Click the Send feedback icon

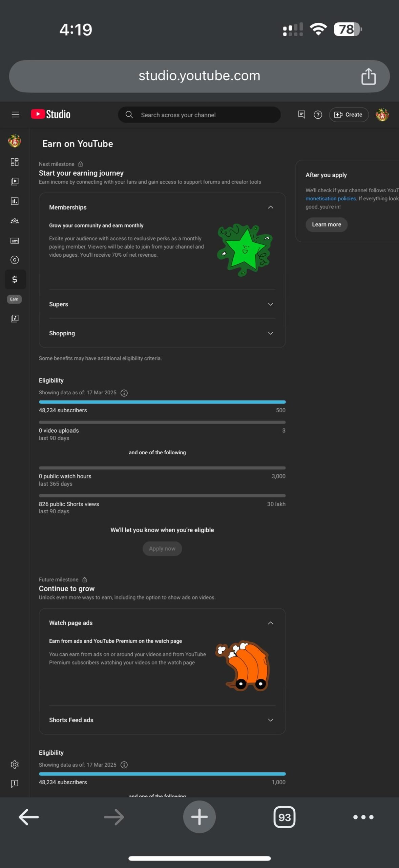15,784
